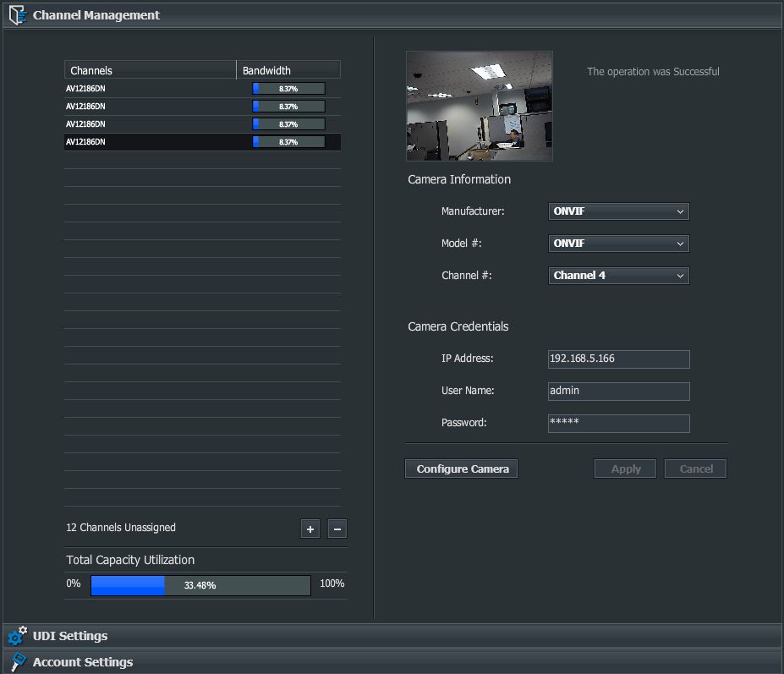The image size is (784, 674).
Task: Click the minus icon to remove channel
Action: (x=337, y=529)
